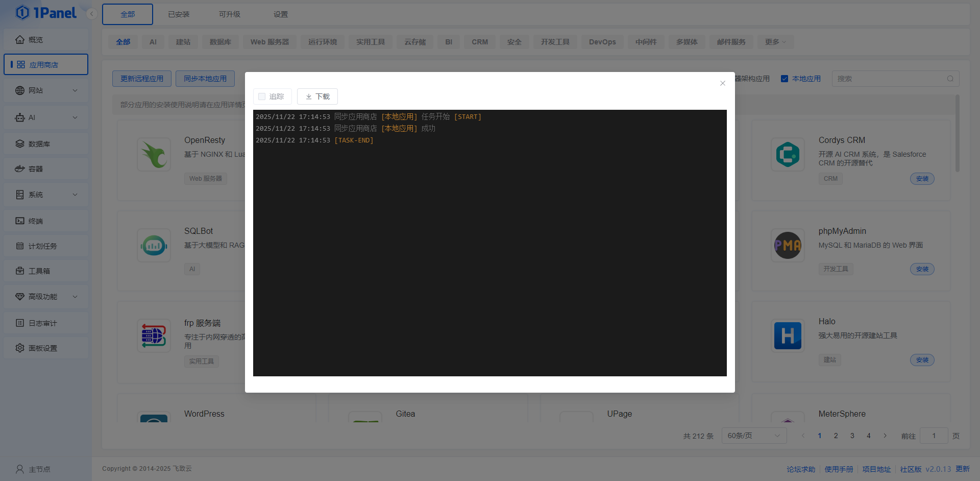The width and height of the screenshot is (980, 481).
Task: Open the 使用手册 link in footer
Action: 839,469
